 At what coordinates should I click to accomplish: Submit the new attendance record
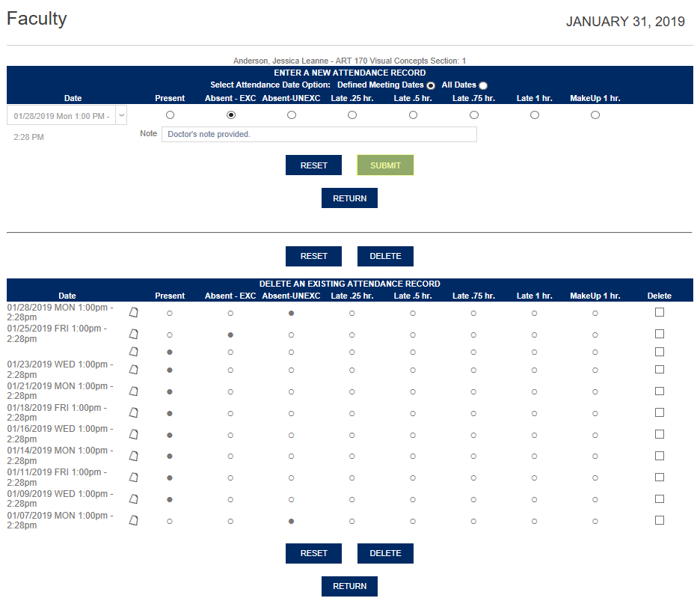pyautogui.click(x=385, y=165)
